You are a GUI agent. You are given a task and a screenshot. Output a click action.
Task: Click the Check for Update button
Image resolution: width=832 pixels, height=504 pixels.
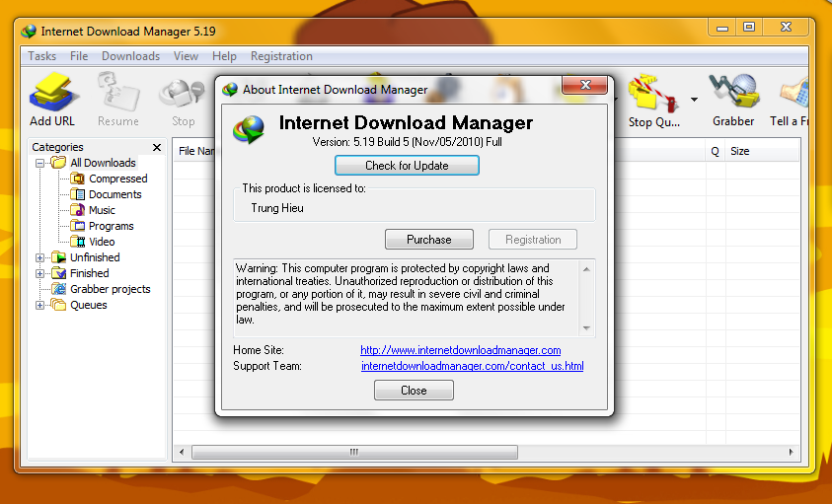tap(407, 166)
